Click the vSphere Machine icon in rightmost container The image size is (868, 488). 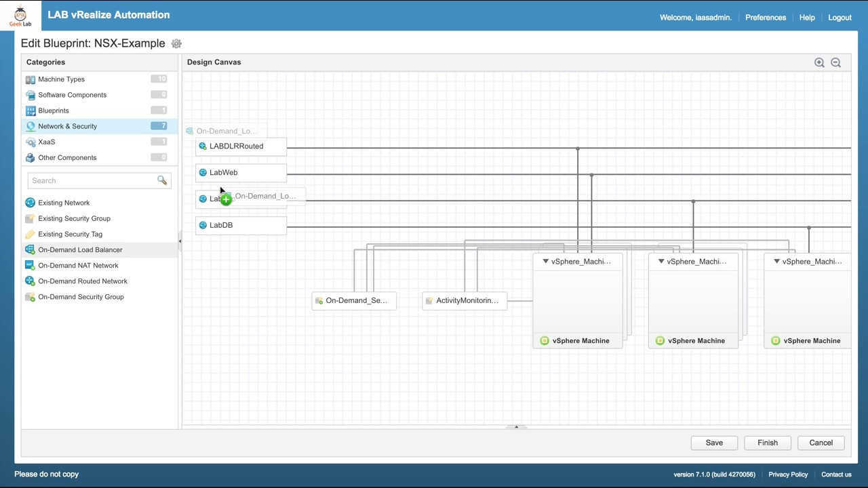pyautogui.click(x=775, y=340)
